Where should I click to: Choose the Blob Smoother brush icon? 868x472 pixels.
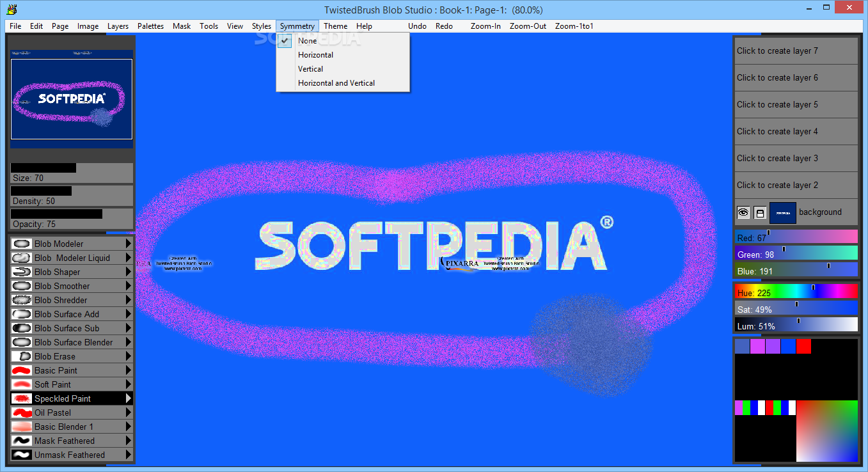click(x=22, y=286)
